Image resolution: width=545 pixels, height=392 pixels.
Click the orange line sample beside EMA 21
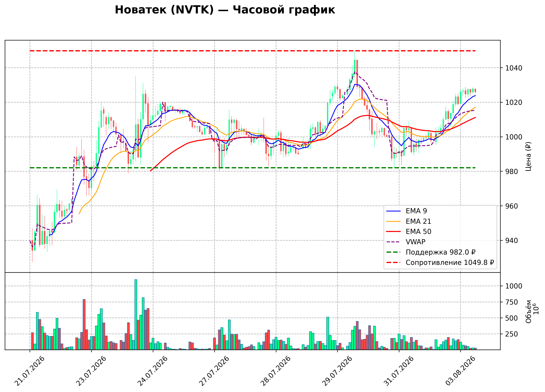(x=393, y=222)
